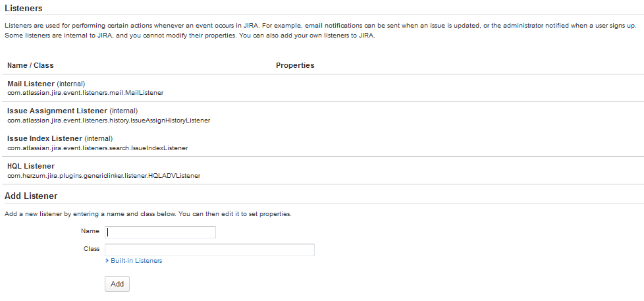Click the 'Add a new listener' instruction text
The width and height of the screenshot is (644, 301).
click(148, 214)
